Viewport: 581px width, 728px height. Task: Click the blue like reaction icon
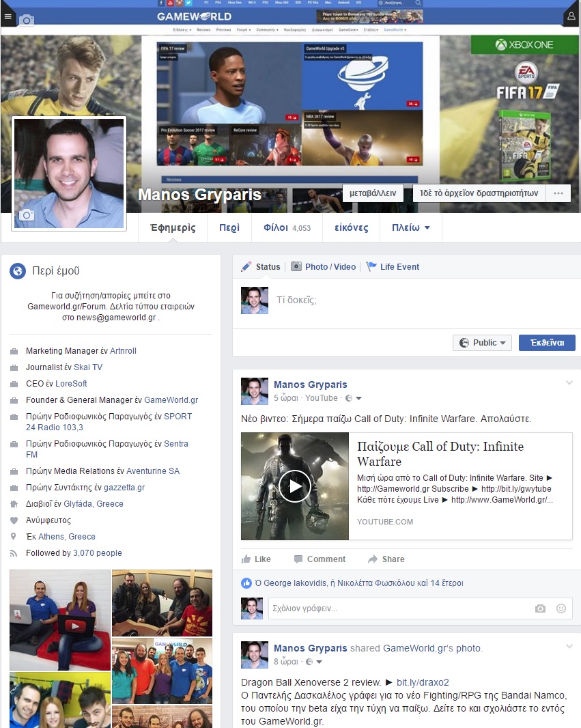pos(246,583)
